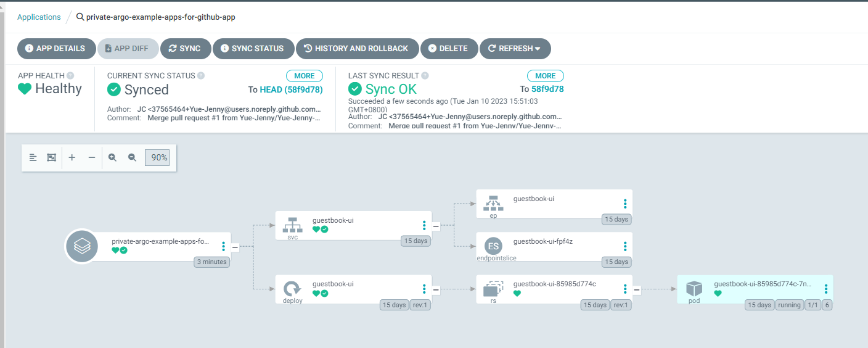Zoom out the resource tree
Viewport: 868px width, 348px height.
click(132, 157)
